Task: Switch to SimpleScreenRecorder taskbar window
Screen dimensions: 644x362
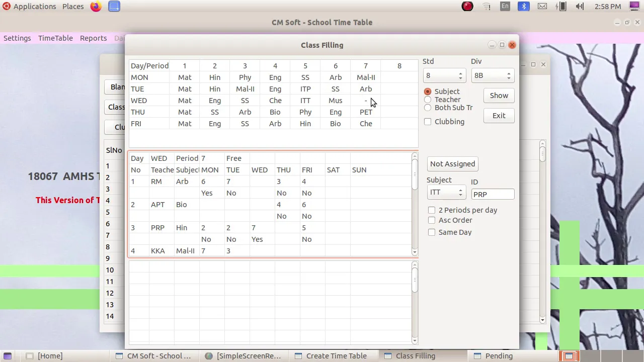Action: click(244, 356)
